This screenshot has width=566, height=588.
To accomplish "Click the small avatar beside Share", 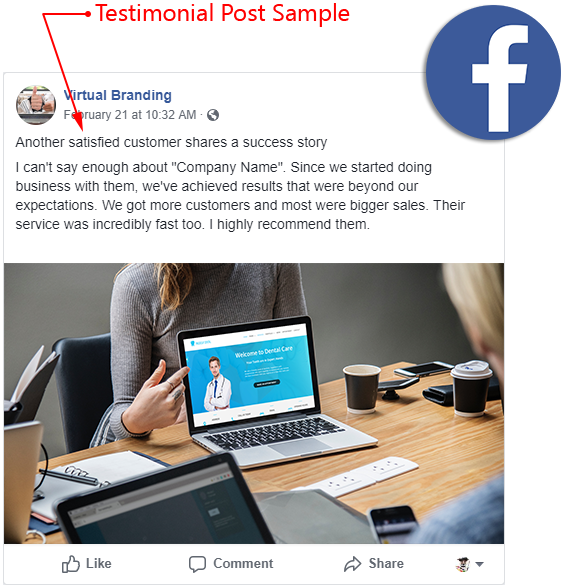I will pos(462,564).
